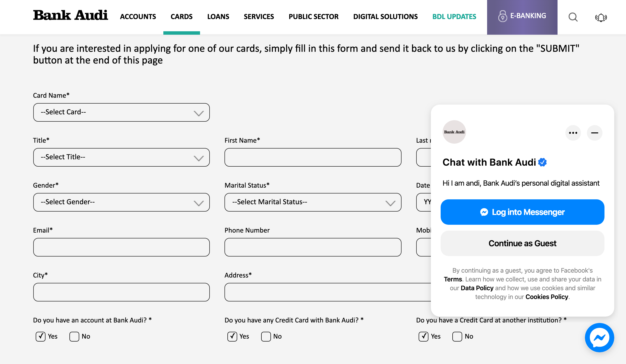The height and width of the screenshot is (364, 626).
Task: Check Yes for account at Bank Audi
Action: (41, 336)
